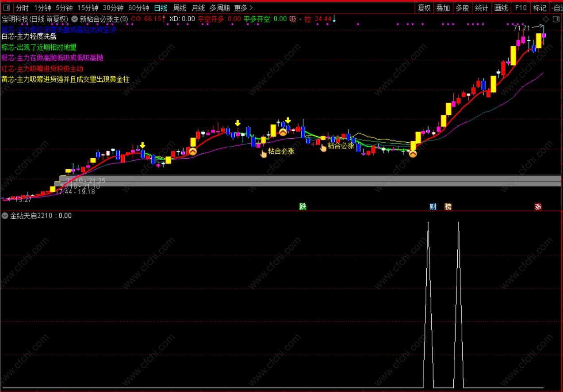Click the 粉芯-主力在做高抛低吸 legend line

click(52, 58)
